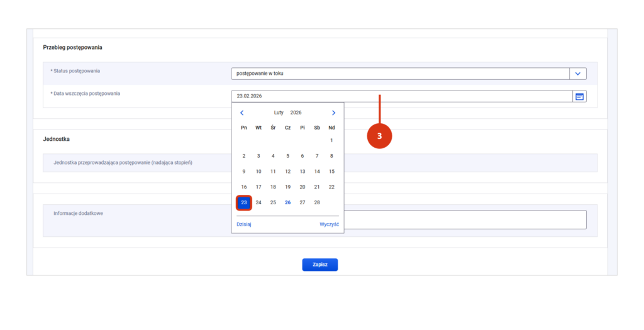The image size is (644, 330).
Task: Click the Informacje dodatkowe text field
Action: tap(465, 219)
